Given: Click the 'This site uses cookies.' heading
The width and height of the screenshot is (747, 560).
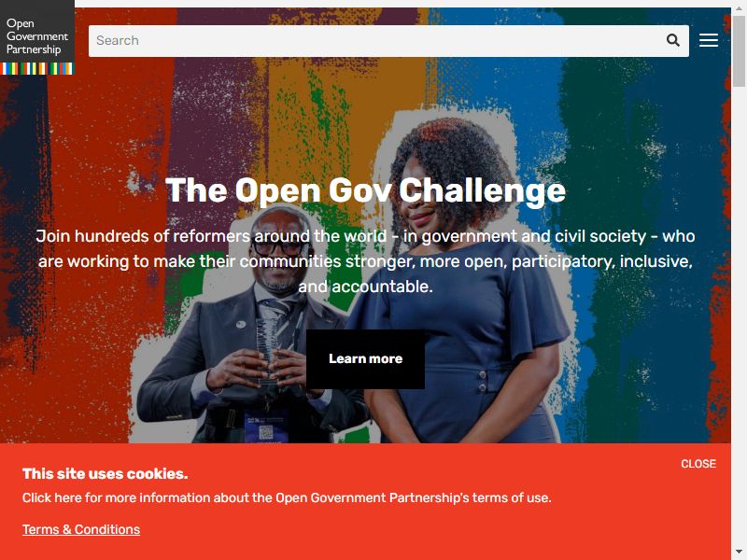Looking at the screenshot, I should [106, 474].
